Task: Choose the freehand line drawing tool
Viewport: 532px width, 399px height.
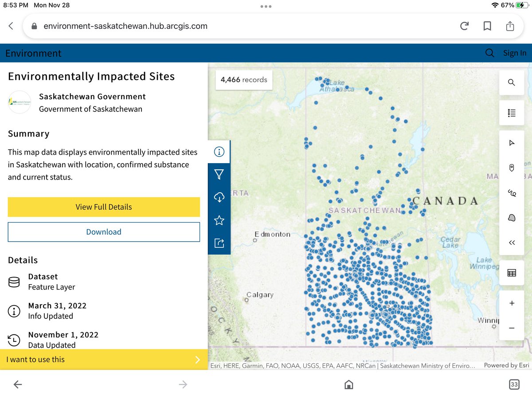Action: (x=512, y=193)
